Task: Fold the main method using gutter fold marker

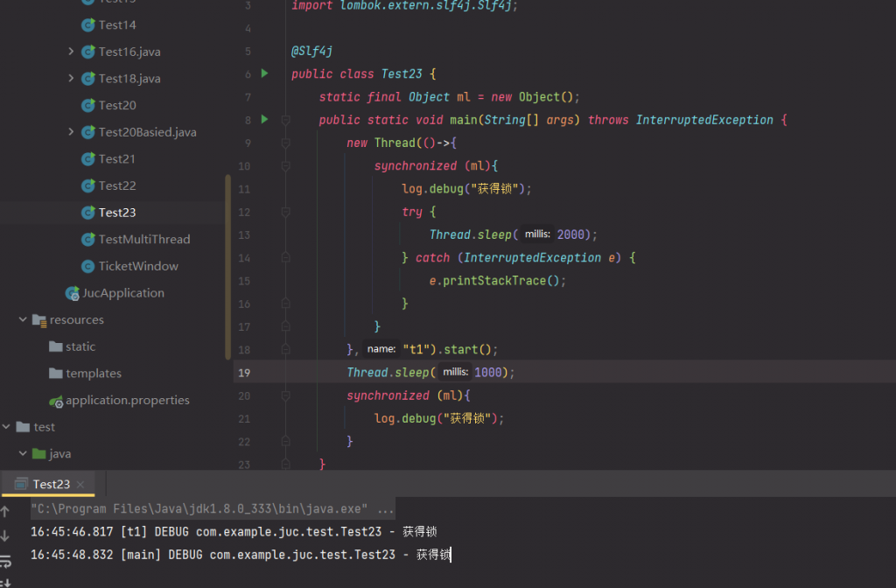Action: (285, 120)
